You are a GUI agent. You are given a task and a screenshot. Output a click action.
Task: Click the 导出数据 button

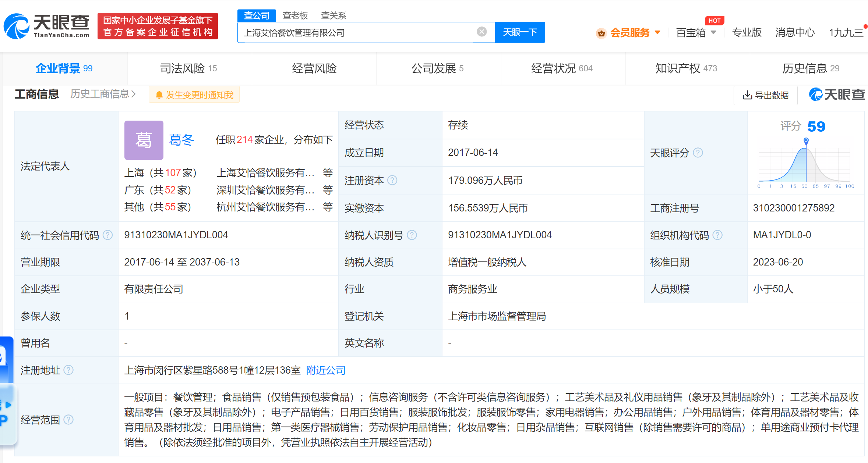click(x=766, y=95)
